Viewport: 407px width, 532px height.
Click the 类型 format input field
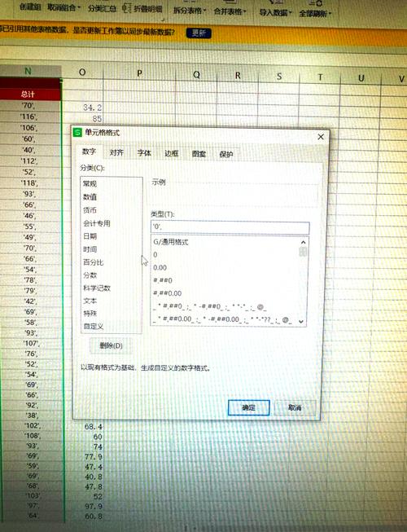click(x=230, y=227)
